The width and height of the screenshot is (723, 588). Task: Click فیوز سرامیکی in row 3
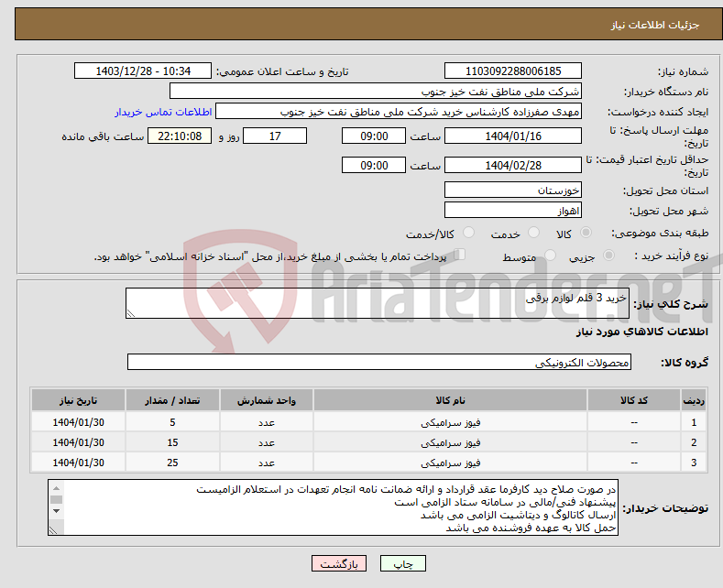point(451,463)
